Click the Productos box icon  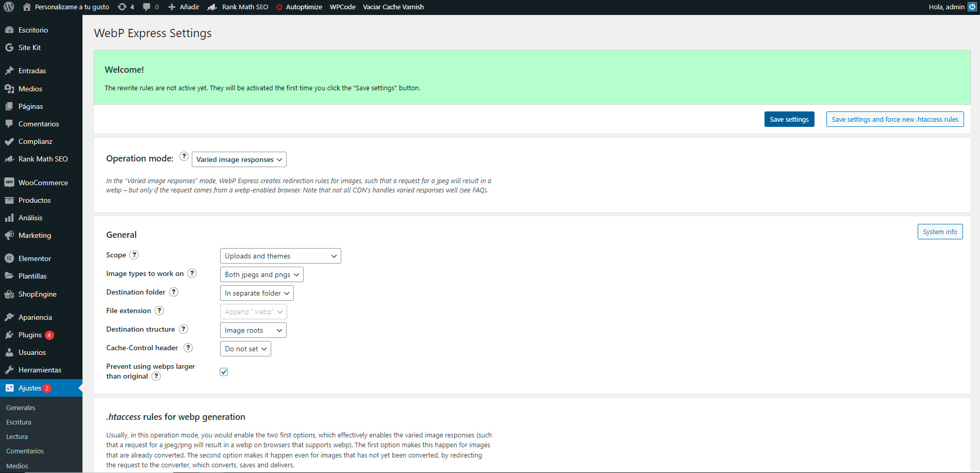point(9,200)
